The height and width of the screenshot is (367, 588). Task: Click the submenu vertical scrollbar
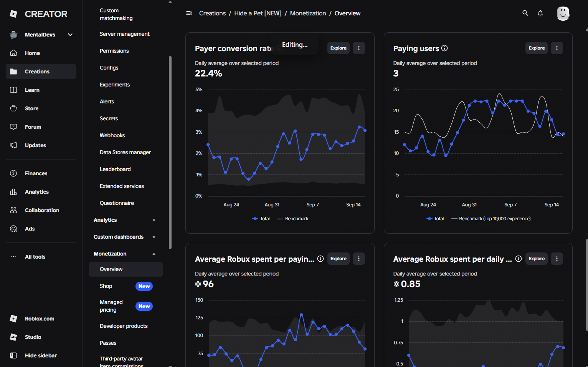pyautogui.click(x=170, y=152)
